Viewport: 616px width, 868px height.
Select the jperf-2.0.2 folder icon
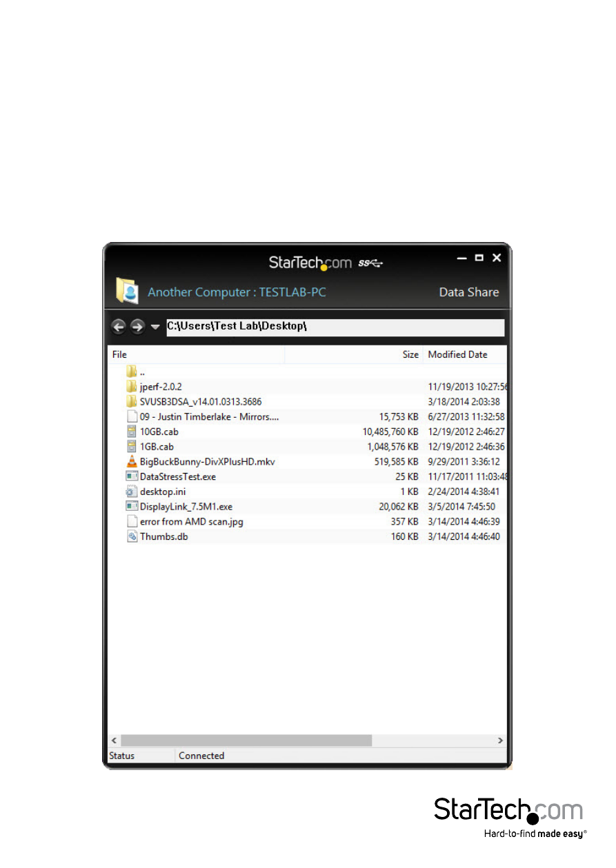[132, 387]
